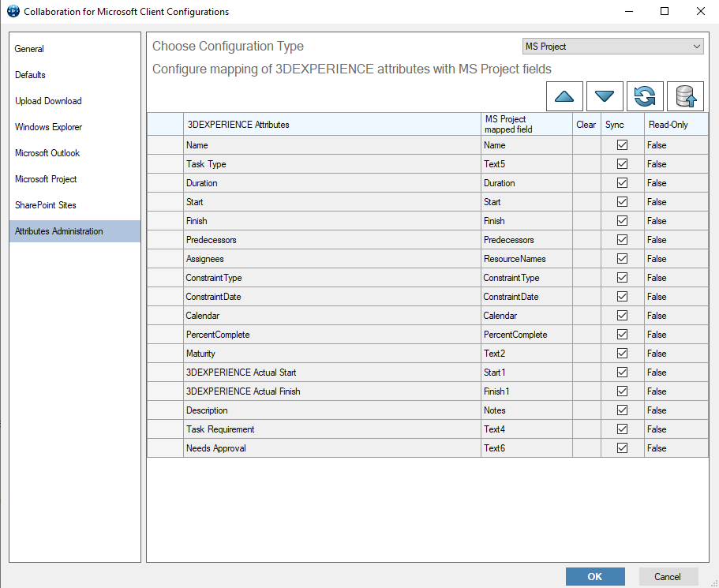The image size is (719, 588).
Task: Click the MS Project mapped field header
Action: [526, 124]
